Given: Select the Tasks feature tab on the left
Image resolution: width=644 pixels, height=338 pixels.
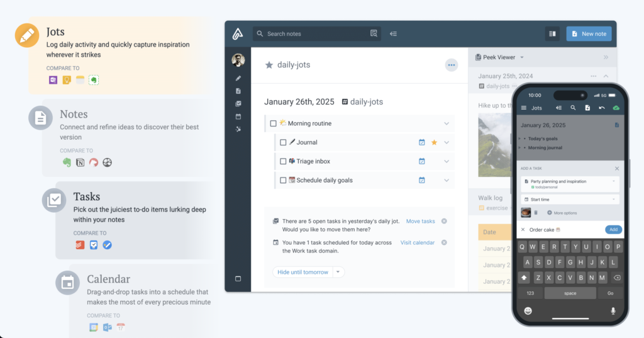Looking at the screenshot, I should (x=86, y=197).
